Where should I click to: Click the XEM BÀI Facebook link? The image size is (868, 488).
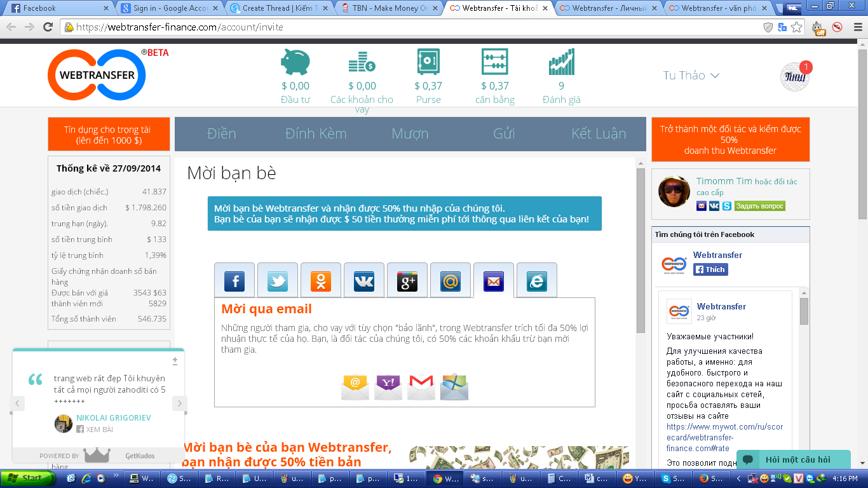click(95, 430)
